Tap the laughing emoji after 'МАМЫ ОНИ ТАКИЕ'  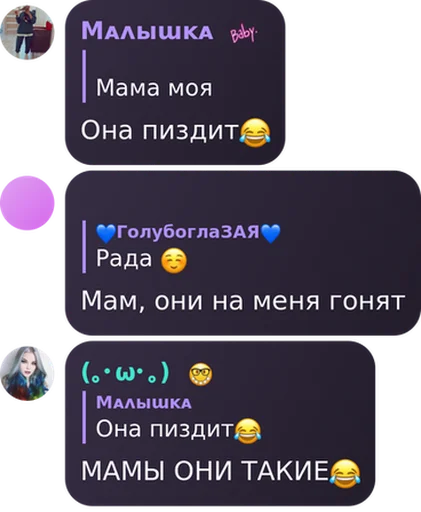tap(345, 473)
